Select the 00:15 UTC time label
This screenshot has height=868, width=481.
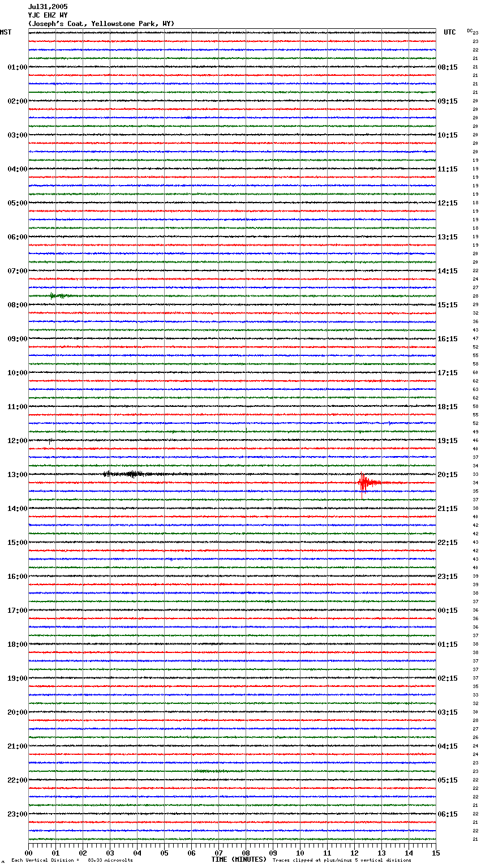click(x=448, y=611)
